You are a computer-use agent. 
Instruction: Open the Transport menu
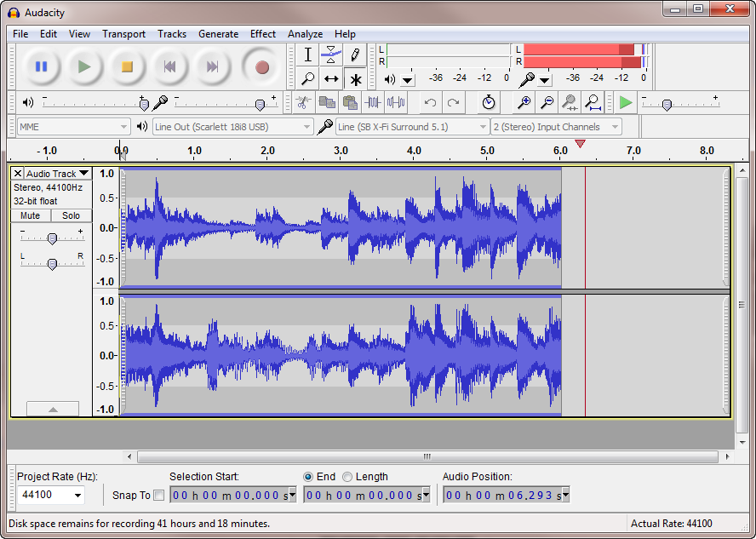coord(123,34)
